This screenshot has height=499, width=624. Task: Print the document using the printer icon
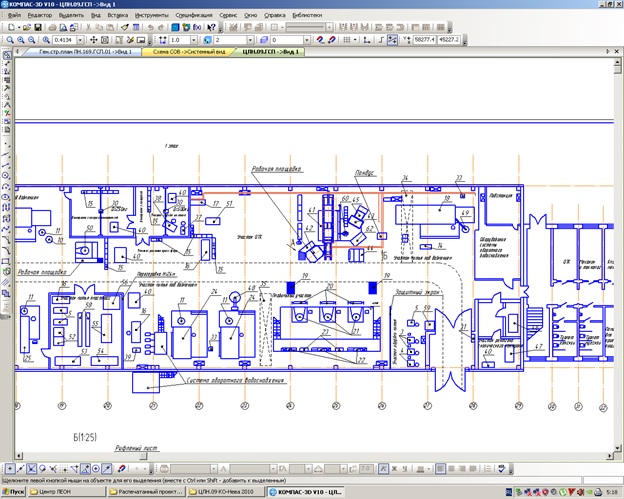pos(52,27)
